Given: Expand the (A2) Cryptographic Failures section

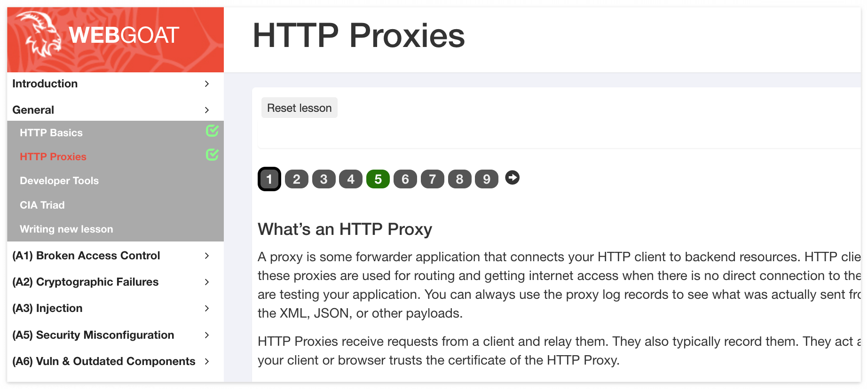Looking at the screenshot, I should 207,282.
